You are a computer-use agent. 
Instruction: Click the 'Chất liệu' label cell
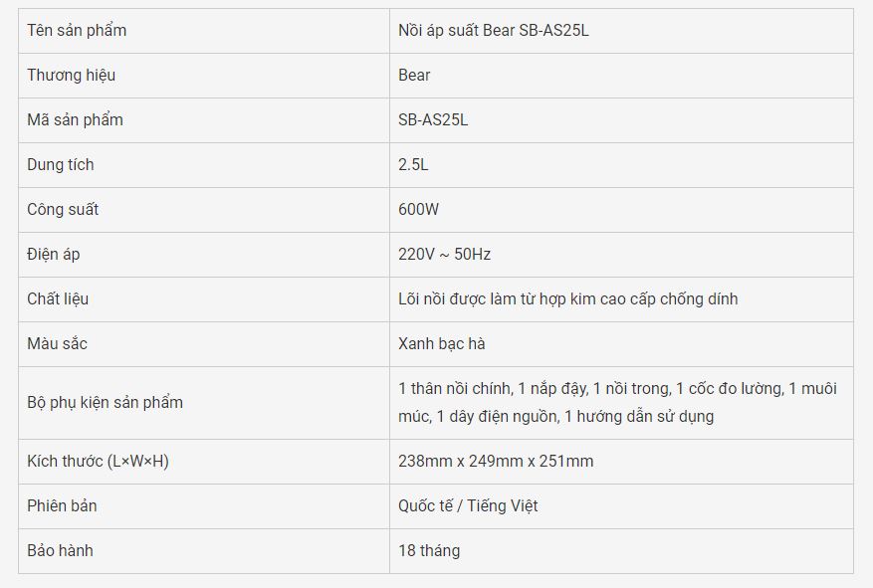tap(204, 299)
